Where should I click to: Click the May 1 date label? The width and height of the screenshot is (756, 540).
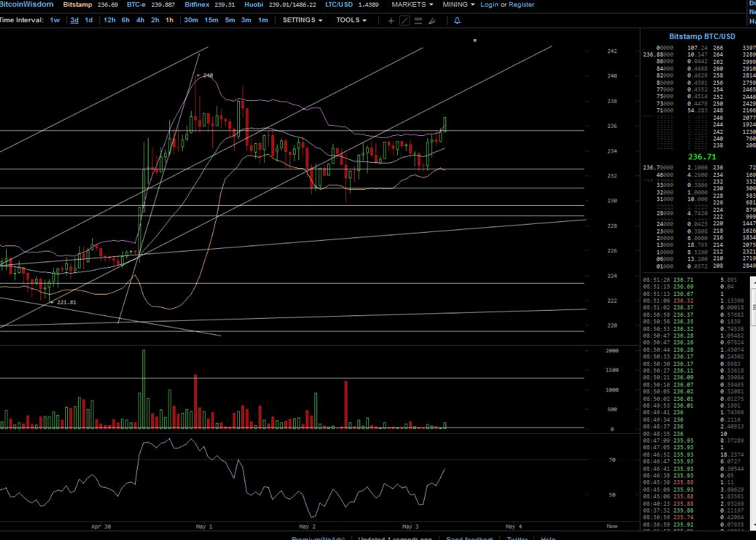(204, 527)
